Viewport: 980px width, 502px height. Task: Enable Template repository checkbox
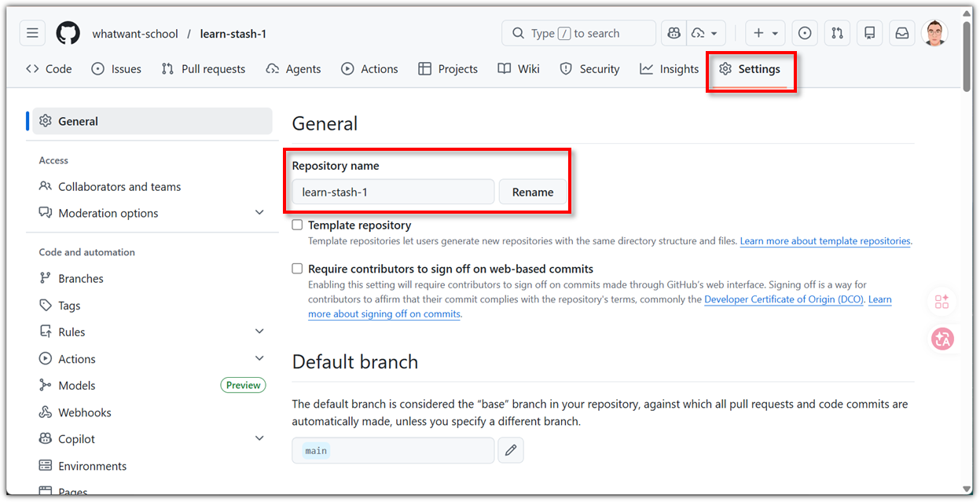[x=297, y=225]
